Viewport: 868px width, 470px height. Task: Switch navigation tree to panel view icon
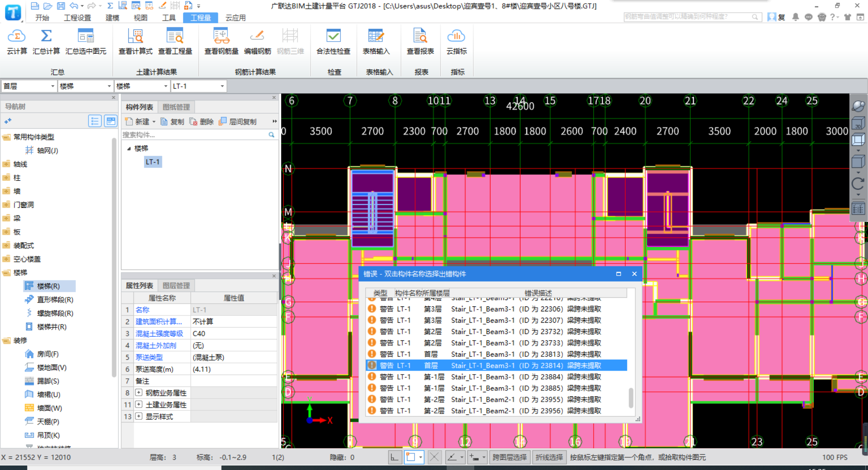[110, 121]
